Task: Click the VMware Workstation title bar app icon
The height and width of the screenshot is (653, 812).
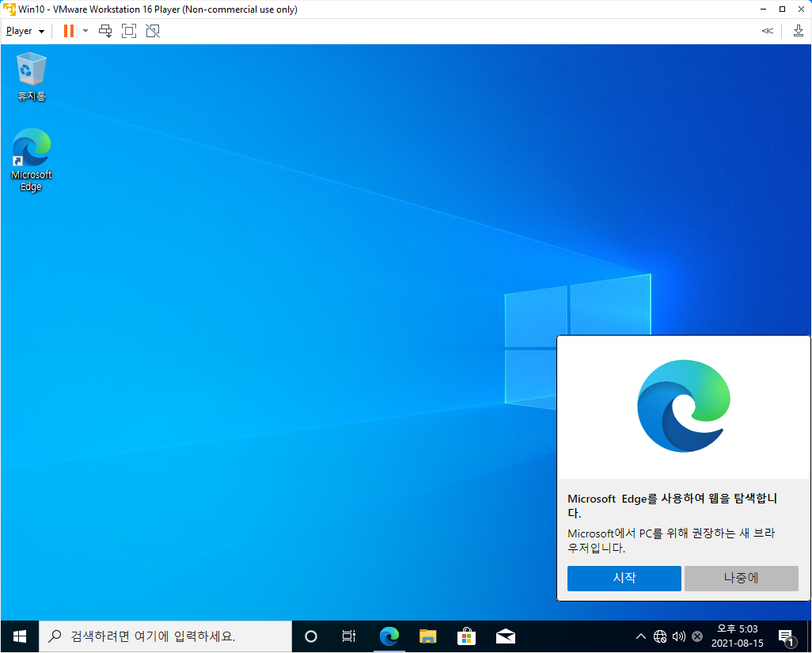Action: pos(9,9)
